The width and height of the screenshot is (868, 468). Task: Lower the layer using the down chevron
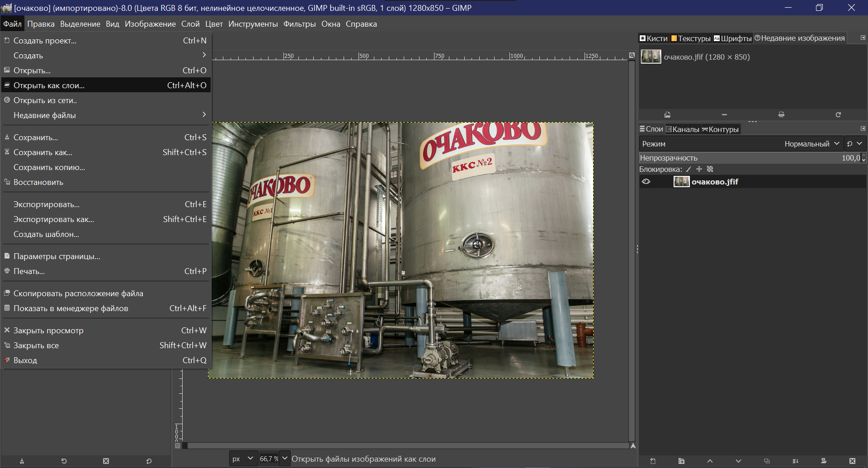[x=738, y=461]
